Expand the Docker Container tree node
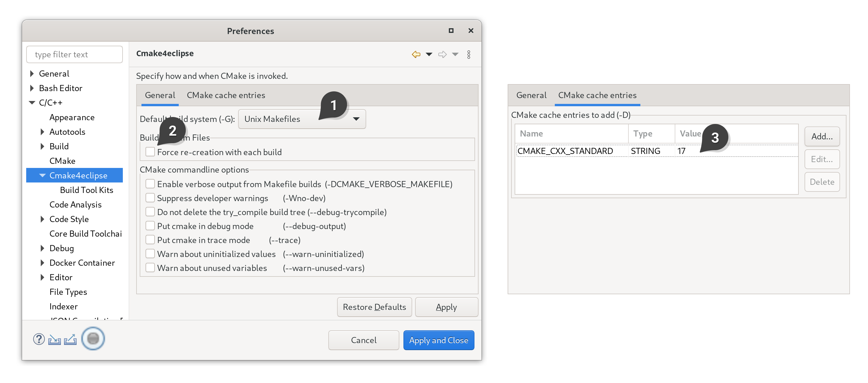This screenshot has width=868, height=383. point(42,263)
